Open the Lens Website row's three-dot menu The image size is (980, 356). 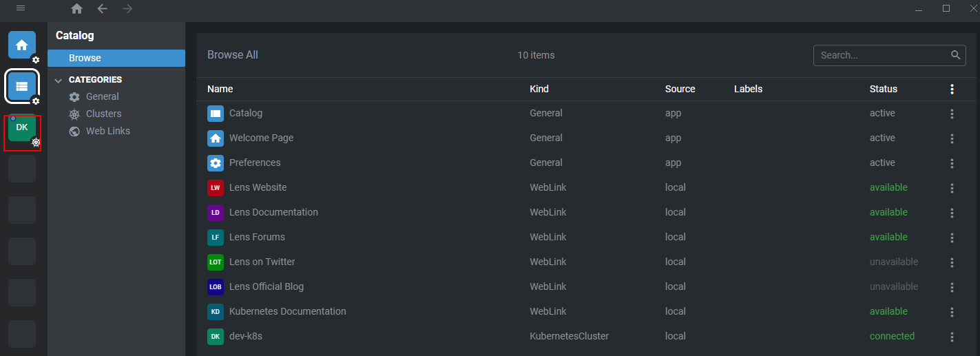tap(952, 188)
